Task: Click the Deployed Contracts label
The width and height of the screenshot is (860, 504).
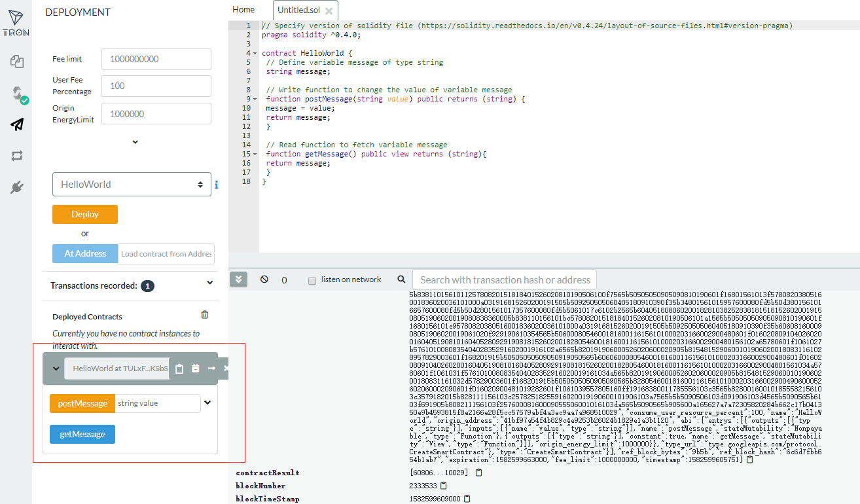Action: 87,317
